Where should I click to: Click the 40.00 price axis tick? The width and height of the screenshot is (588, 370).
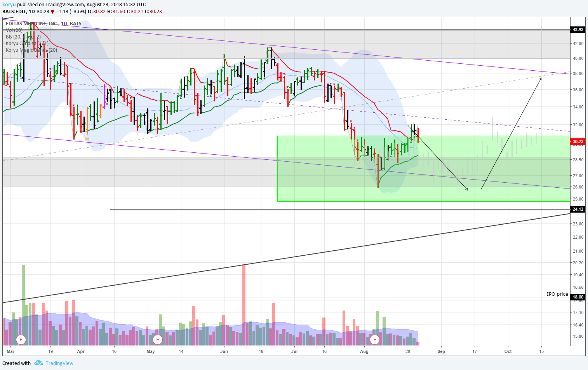coord(578,58)
